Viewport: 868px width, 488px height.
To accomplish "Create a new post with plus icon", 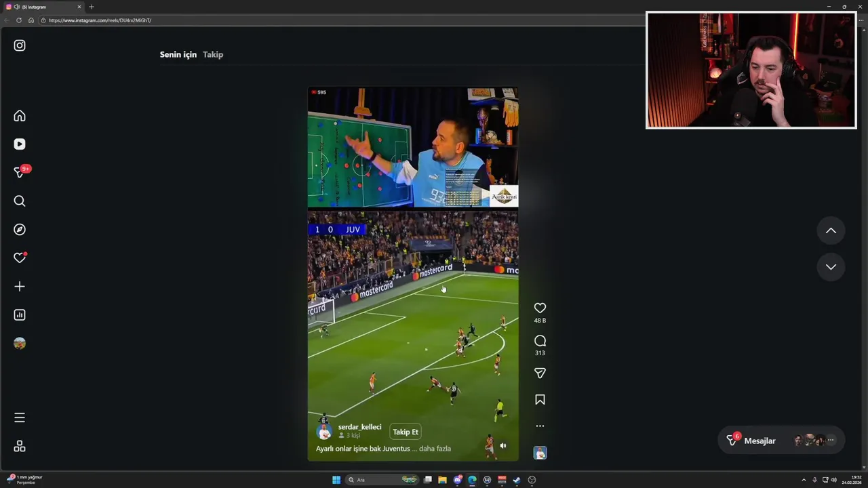I will (x=20, y=287).
